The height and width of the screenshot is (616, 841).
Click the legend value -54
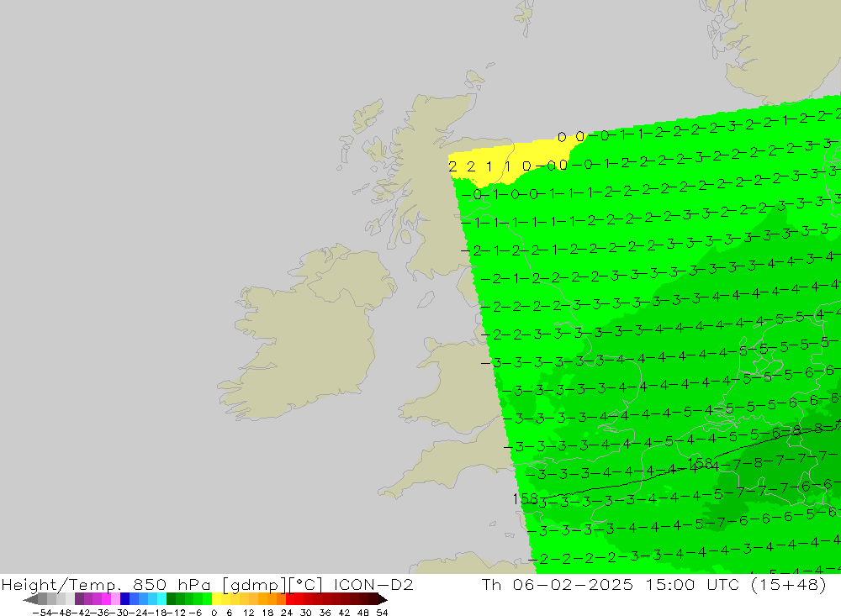[42, 613]
